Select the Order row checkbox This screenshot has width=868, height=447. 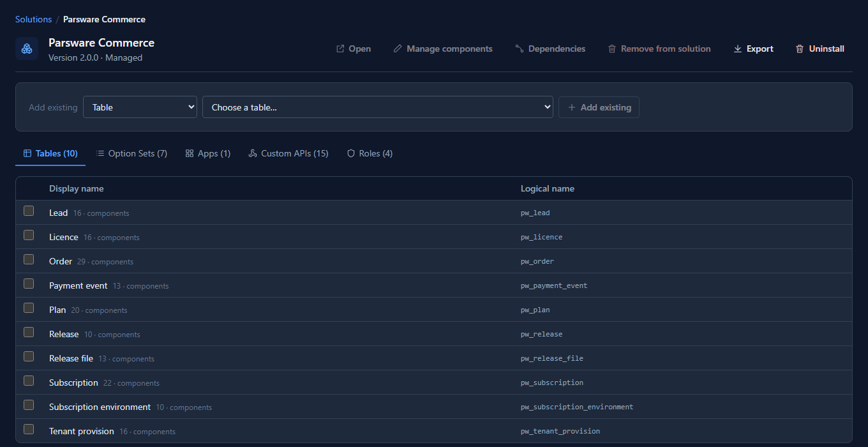point(29,259)
